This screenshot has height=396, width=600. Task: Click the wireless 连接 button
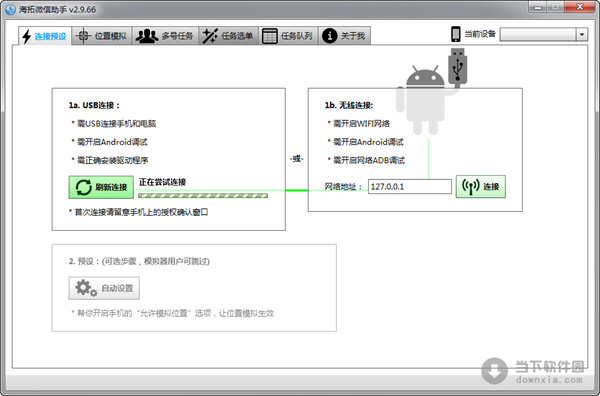[x=481, y=186]
